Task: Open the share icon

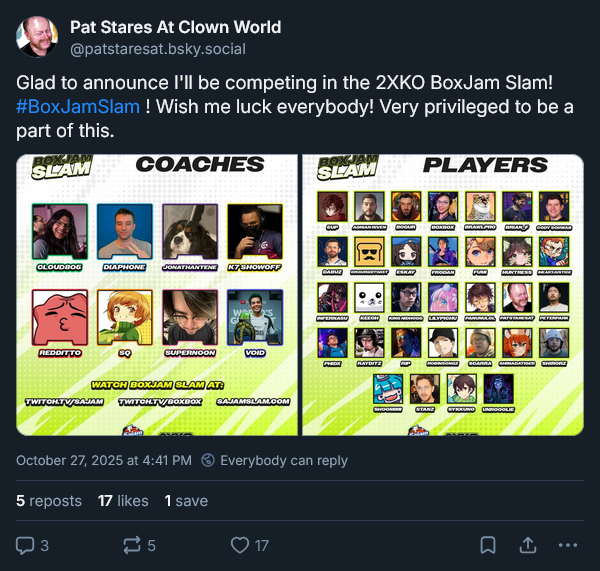Action: pos(528,545)
